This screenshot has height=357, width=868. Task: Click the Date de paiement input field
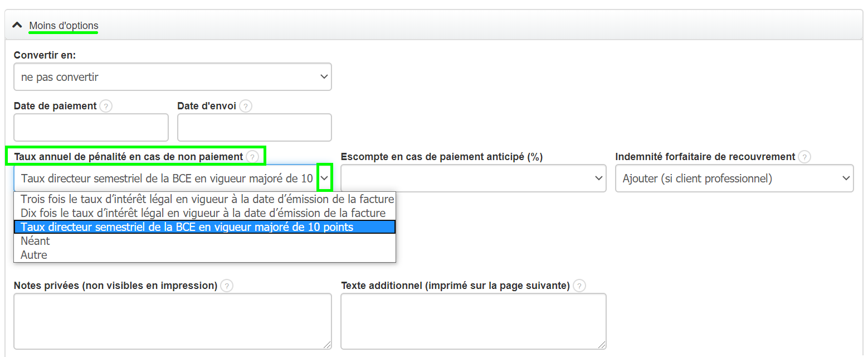(91, 127)
